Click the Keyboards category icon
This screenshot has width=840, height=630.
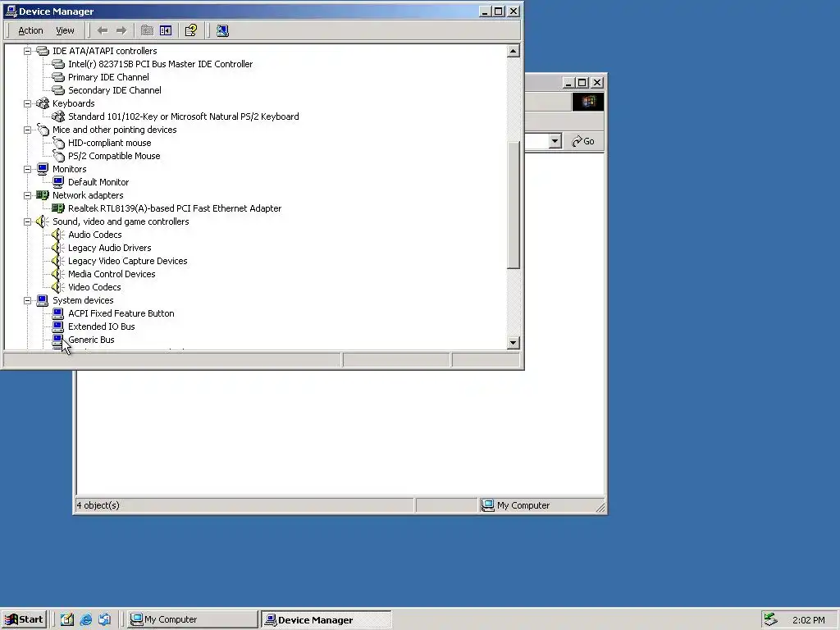(43, 103)
